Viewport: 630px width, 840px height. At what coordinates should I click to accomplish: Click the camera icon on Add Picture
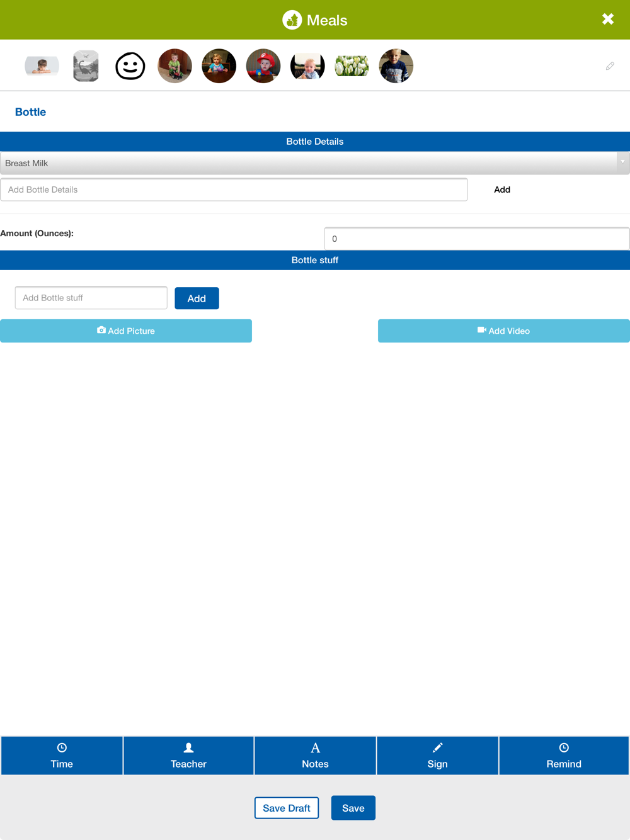pos(101,330)
